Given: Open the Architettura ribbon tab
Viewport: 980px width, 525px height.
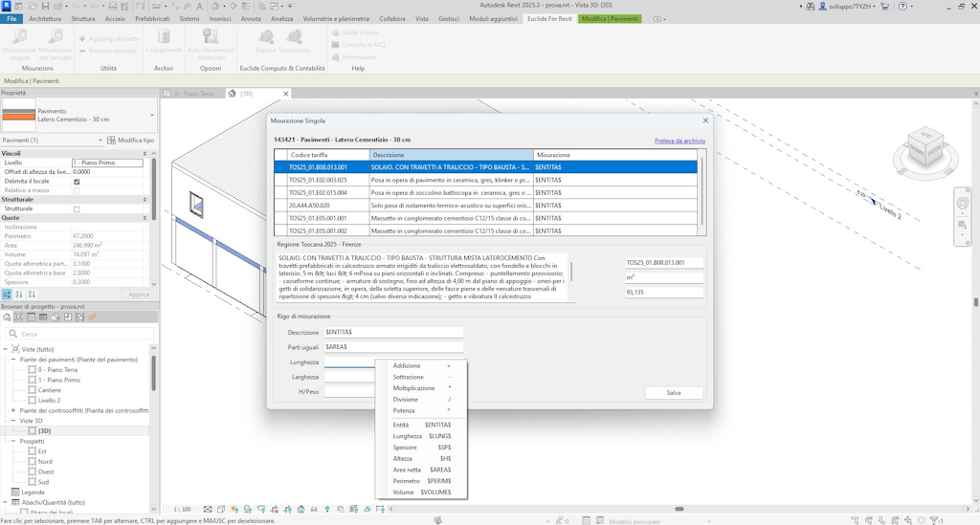Looking at the screenshot, I should (x=45, y=18).
